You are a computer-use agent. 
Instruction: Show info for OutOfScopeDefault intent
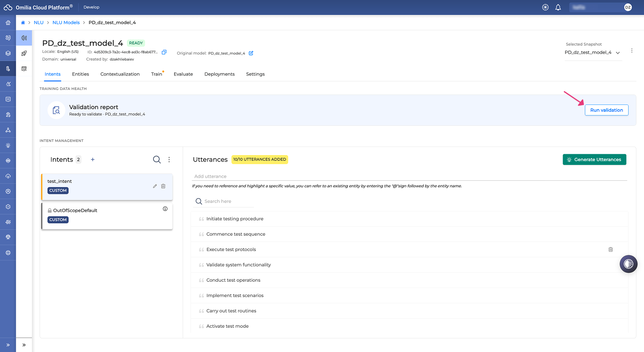click(165, 209)
